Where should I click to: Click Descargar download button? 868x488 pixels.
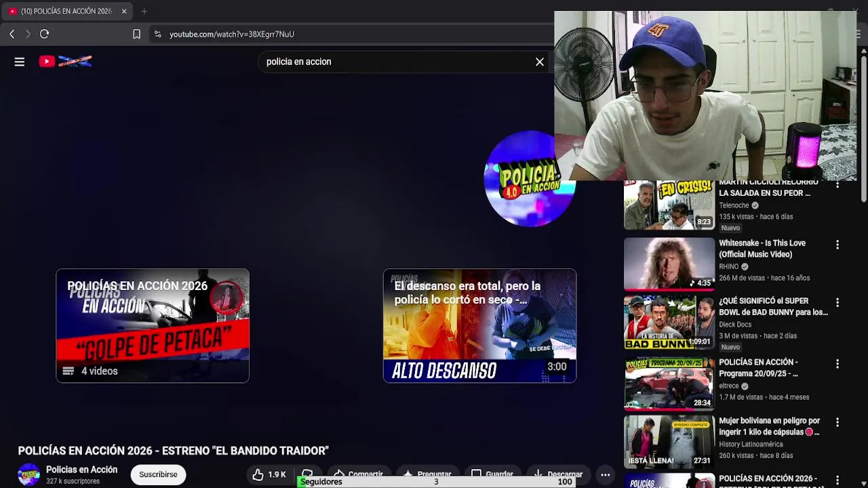click(558, 474)
